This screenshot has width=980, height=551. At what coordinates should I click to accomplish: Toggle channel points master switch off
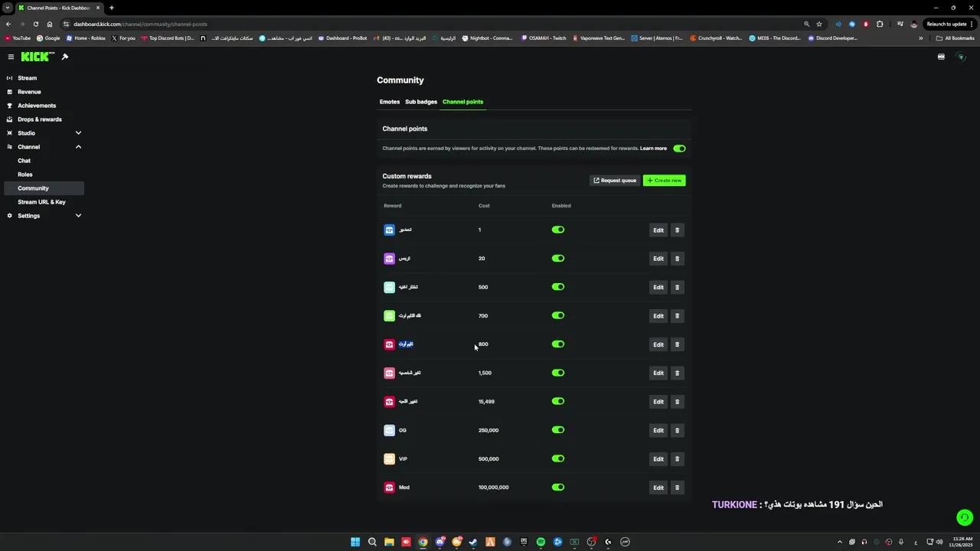tap(679, 148)
